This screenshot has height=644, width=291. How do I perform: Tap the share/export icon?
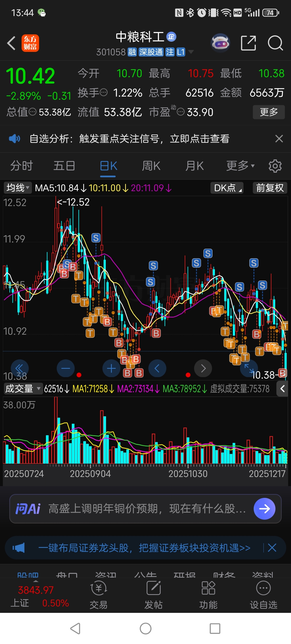click(x=248, y=43)
